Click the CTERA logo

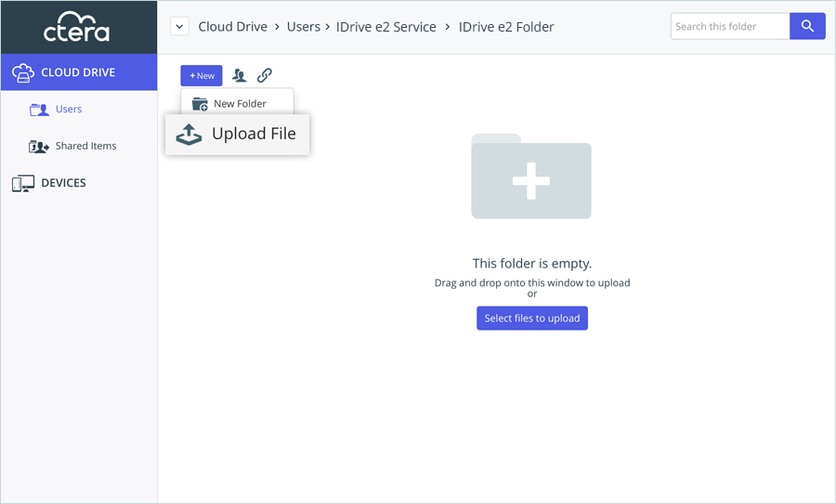pos(77,27)
